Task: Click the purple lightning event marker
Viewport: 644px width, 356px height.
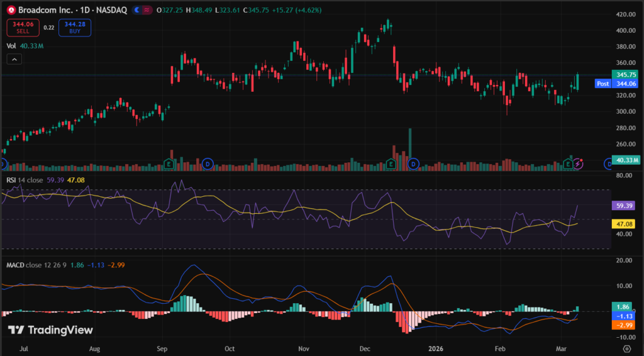Action: [579, 164]
